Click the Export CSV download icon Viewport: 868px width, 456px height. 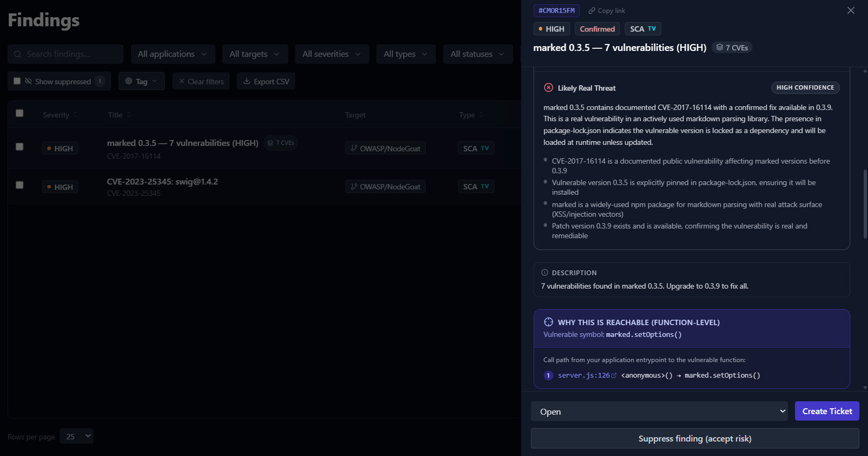pos(247,81)
